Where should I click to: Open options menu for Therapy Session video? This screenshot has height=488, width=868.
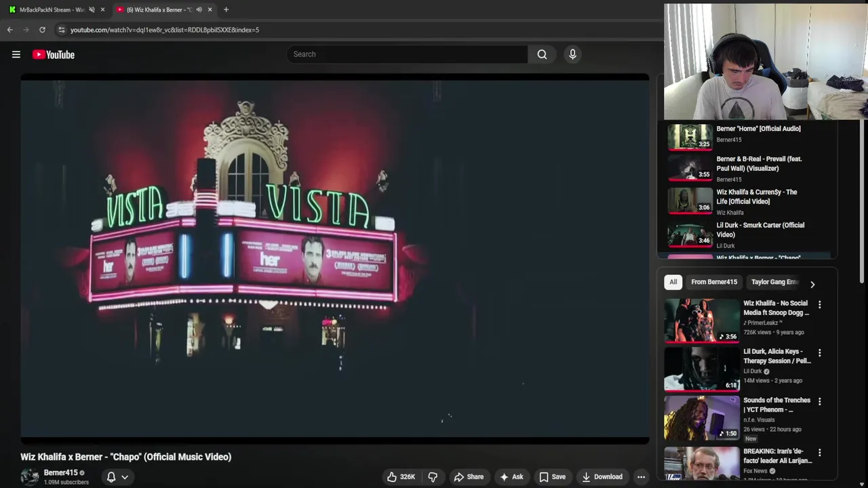point(819,353)
